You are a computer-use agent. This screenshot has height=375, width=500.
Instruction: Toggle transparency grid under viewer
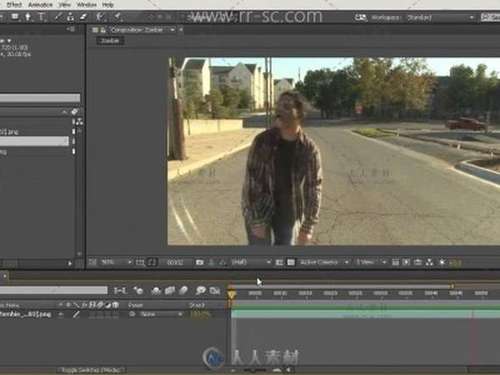point(291,262)
